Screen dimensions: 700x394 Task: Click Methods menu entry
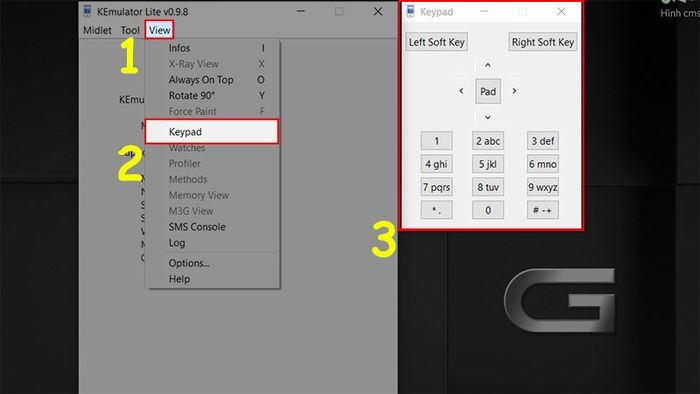click(212, 180)
